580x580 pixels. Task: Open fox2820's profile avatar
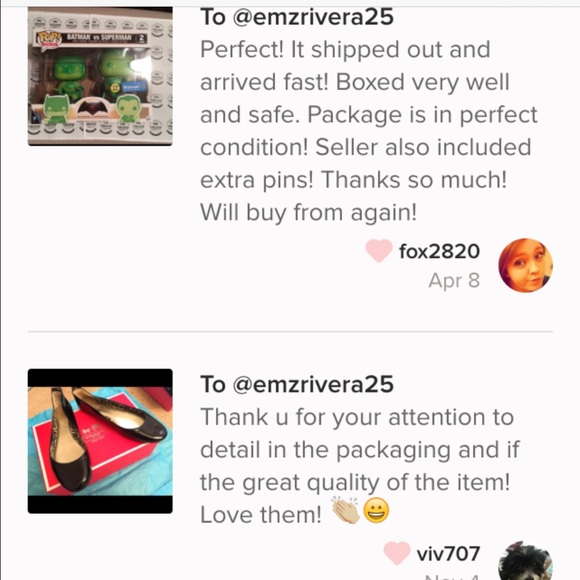[526, 265]
